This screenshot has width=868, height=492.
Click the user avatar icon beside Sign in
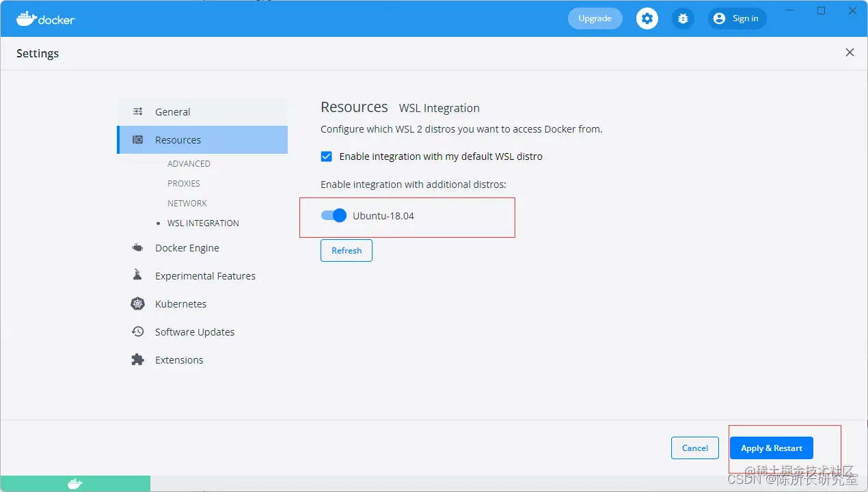[719, 18]
